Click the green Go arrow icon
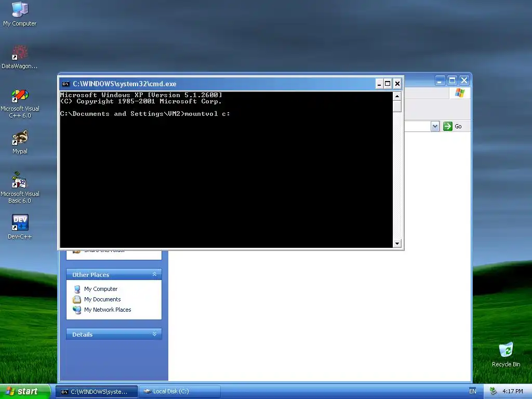The height and width of the screenshot is (399, 532). tap(447, 126)
